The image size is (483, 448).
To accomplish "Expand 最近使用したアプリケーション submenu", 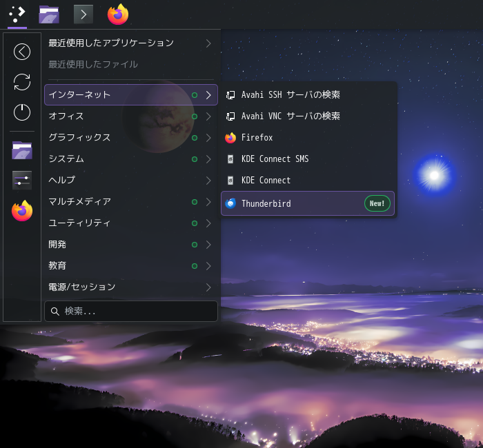I will [x=131, y=43].
